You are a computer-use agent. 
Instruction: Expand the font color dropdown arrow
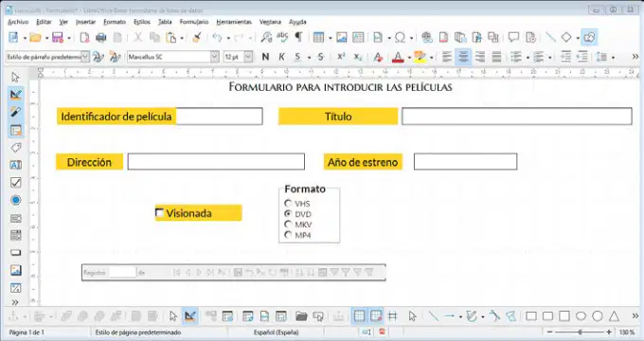tap(409, 58)
